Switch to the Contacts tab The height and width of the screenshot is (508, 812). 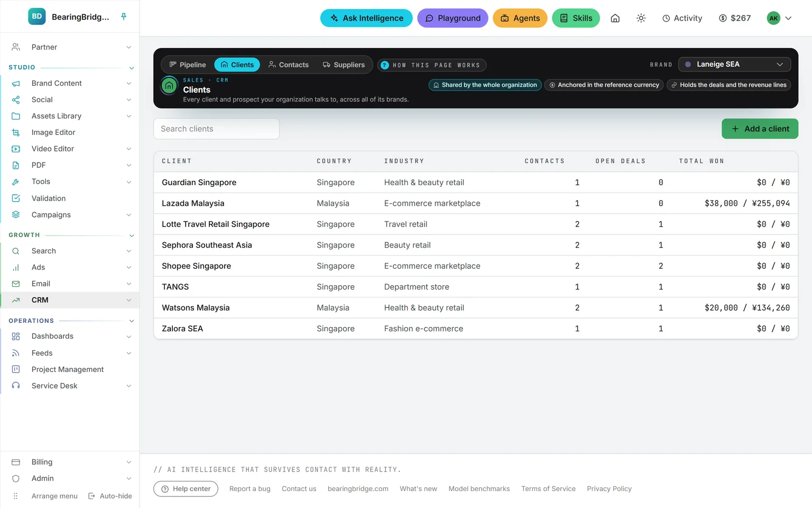[289, 65]
